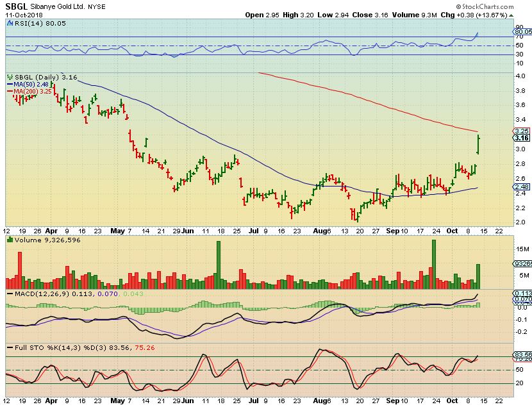This screenshot has height=407, width=532.
Task: Click the Low 2.94 value
Action: [333, 15]
